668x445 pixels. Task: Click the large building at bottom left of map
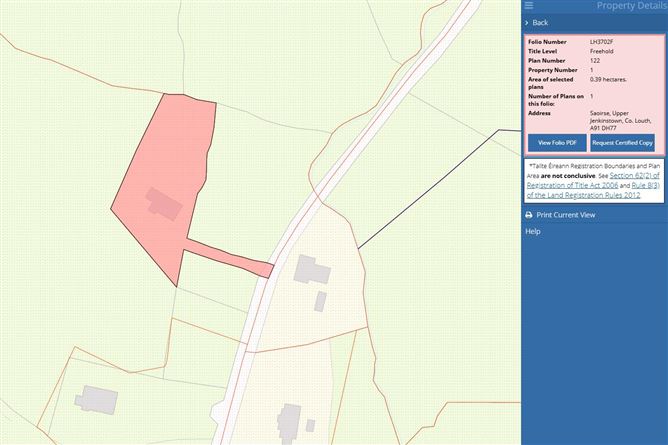96,399
